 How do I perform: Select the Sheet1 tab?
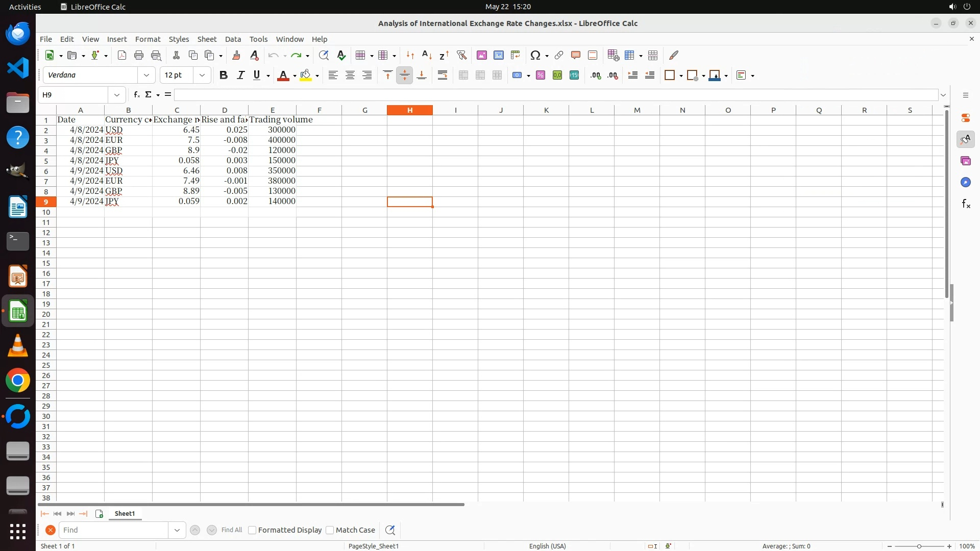tap(125, 514)
